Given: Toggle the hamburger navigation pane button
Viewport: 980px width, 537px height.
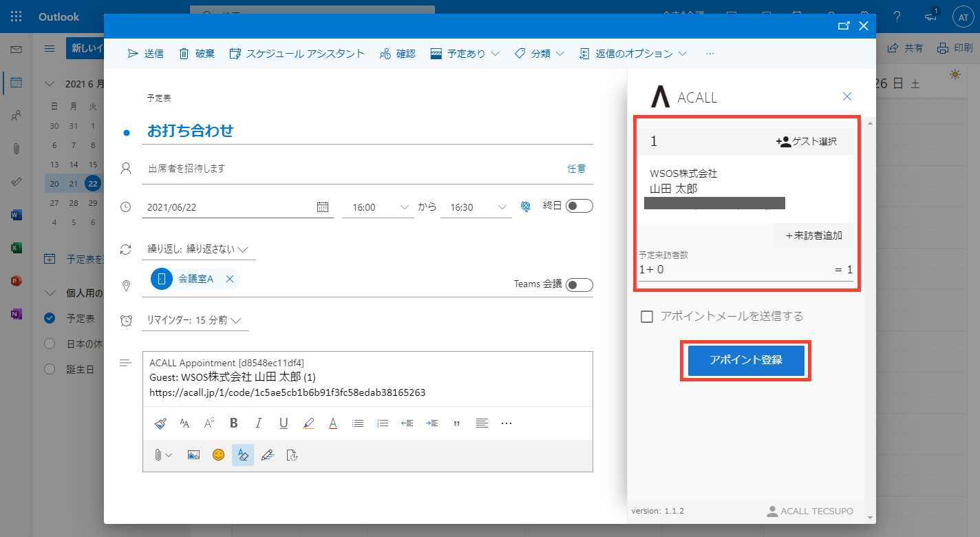Looking at the screenshot, I should (50, 48).
